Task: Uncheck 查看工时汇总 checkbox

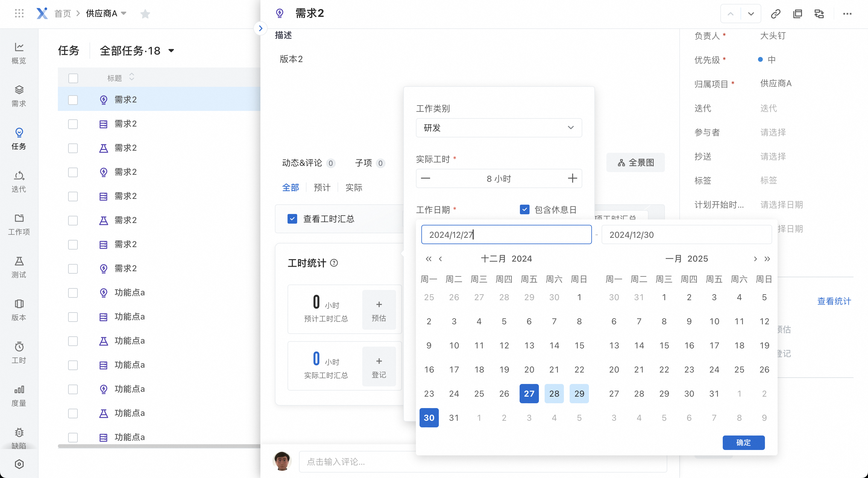Action: (x=292, y=219)
